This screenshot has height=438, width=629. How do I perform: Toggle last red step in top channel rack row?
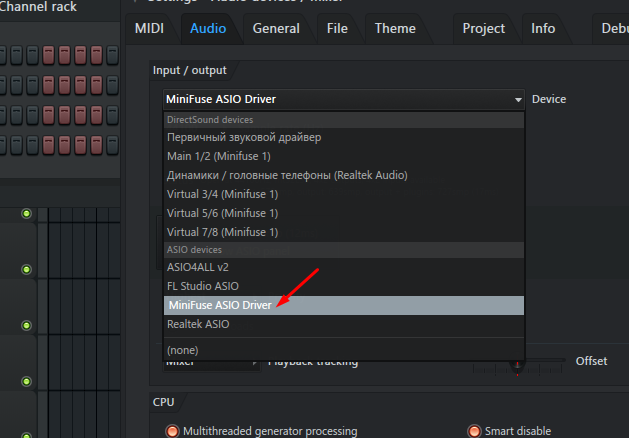tap(96, 55)
